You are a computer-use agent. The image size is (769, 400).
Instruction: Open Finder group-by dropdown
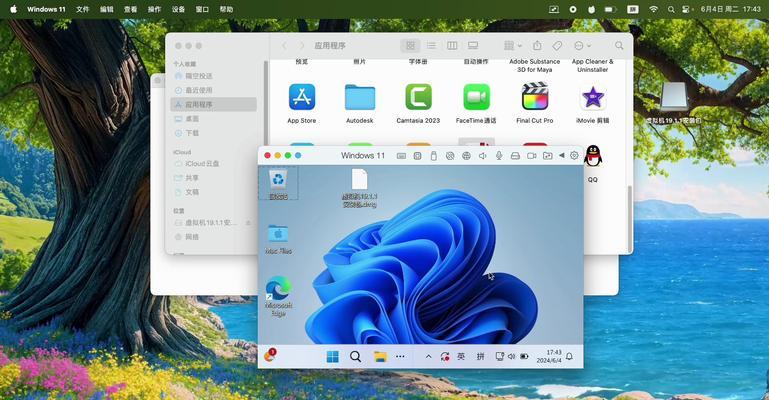[513, 46]
